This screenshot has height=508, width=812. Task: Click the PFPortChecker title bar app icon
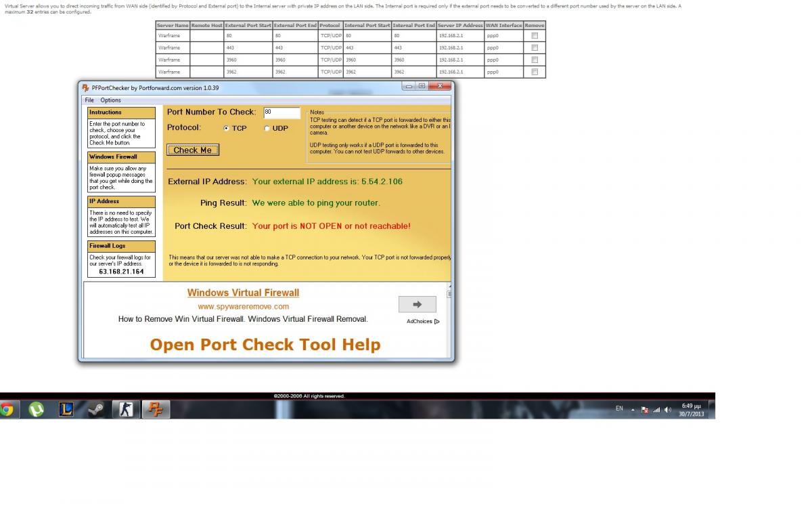86,87
